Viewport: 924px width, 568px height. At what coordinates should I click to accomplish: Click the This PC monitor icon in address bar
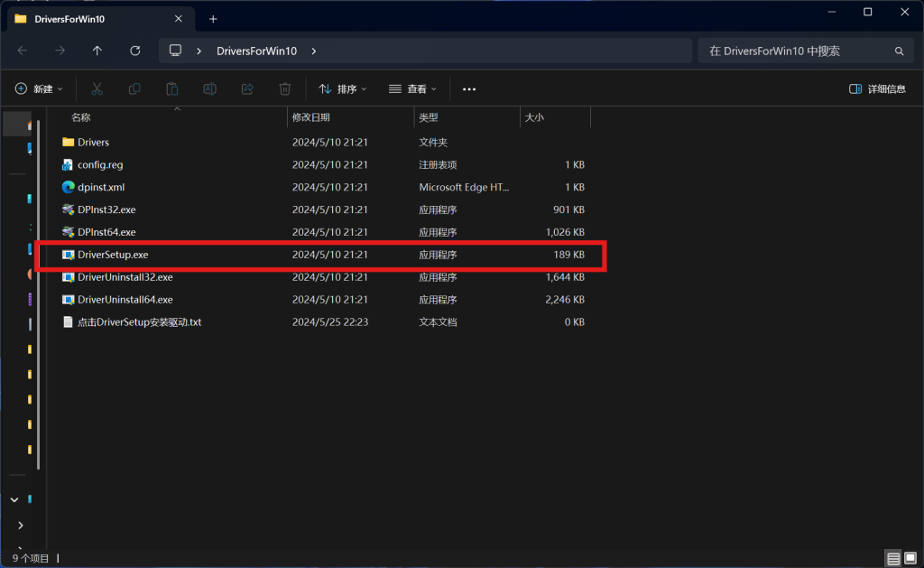coord(175,51)
